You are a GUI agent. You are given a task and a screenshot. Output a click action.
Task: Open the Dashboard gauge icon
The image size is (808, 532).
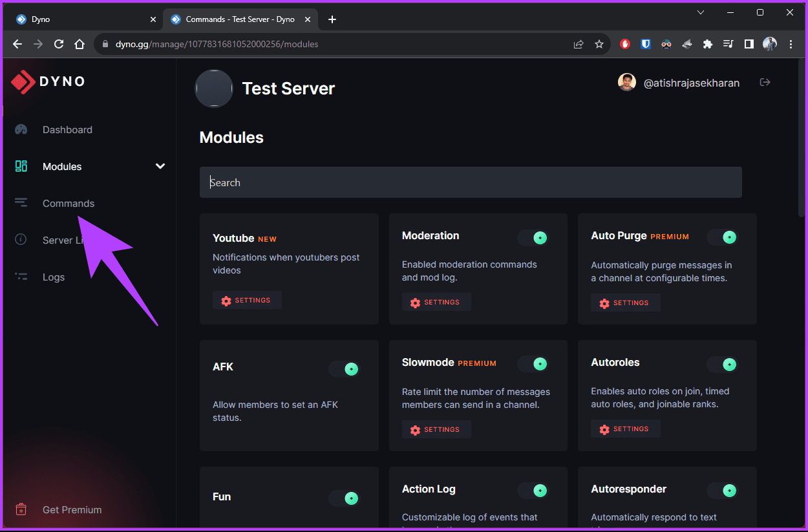(21, 129)
